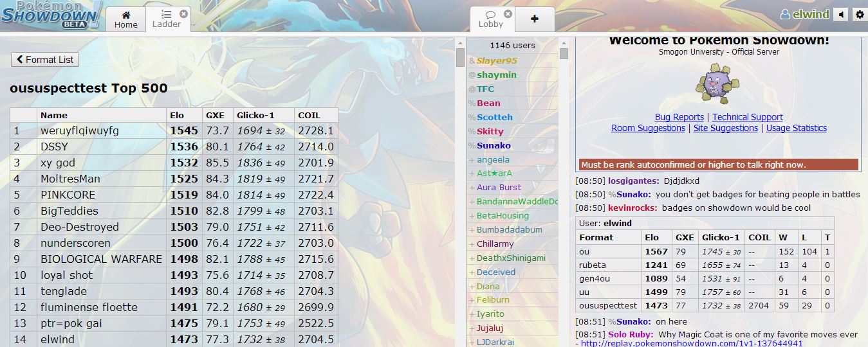
Task: Open the replay link in Solo Ruby's message
Action: (692, 343)
